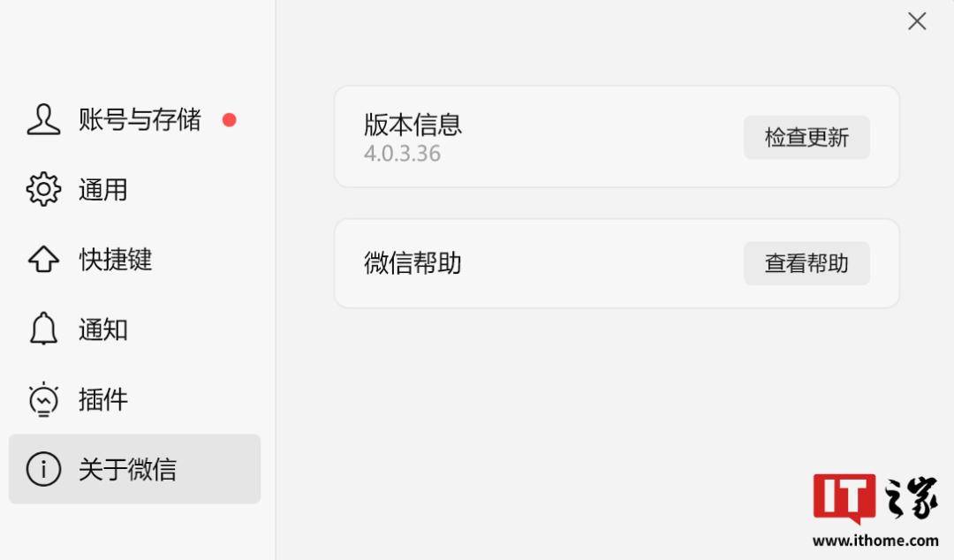Open the 账号与存储 settings tab
The height and width of the screenshot is (560, 954).
pos(140,120)
